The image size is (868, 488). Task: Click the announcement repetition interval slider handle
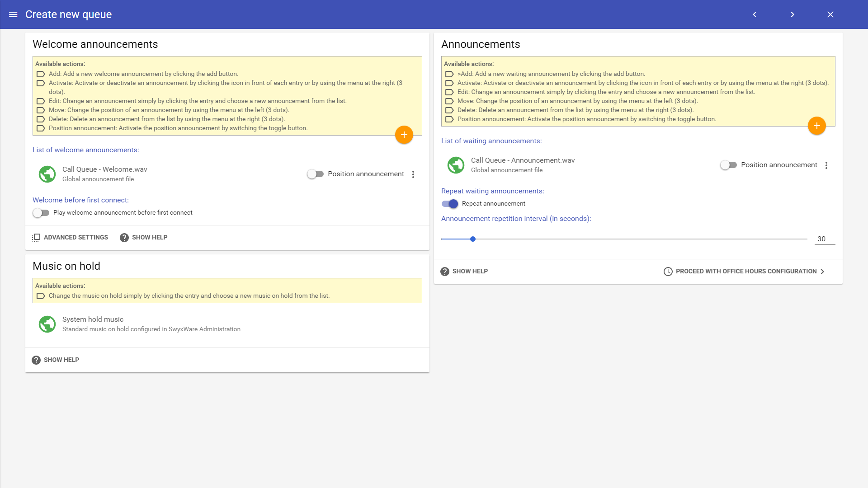point(472,239)
